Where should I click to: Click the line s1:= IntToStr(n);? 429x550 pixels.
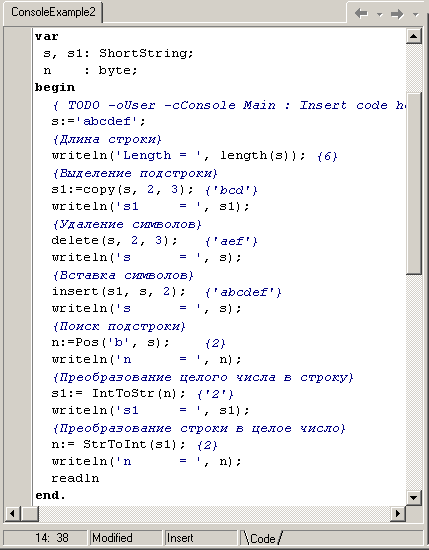pyautogui.click(x=119, y=394)
